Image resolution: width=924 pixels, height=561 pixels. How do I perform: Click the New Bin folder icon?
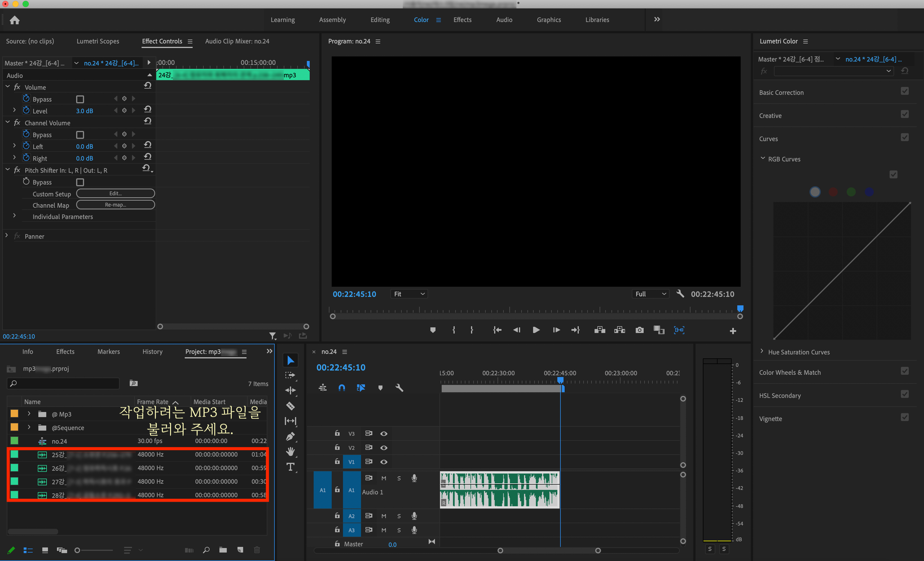(x=223, y=550)
